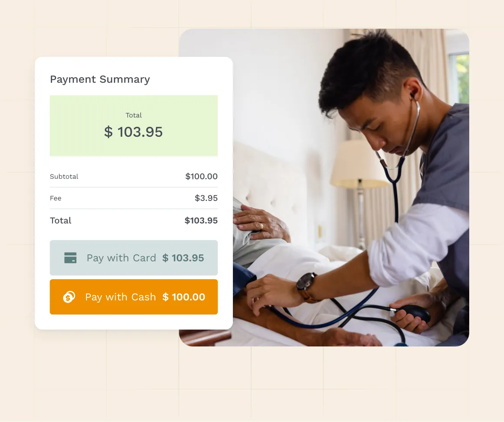Screen dimensions: 504x422
Task: Click the small Total label in green box
Action: point(133,115)
